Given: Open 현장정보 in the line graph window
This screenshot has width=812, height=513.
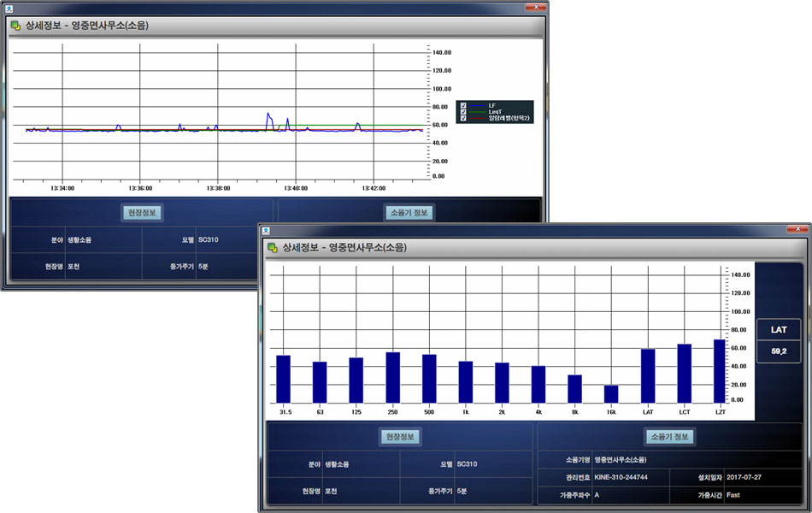Looking at the screenshot, I should tap(142, 213).
